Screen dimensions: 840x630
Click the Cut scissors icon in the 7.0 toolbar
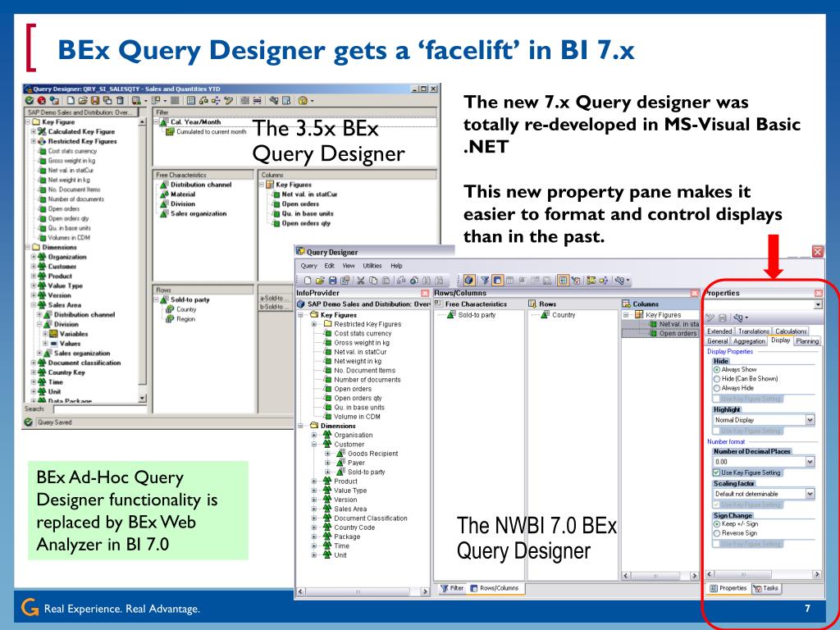361,281
